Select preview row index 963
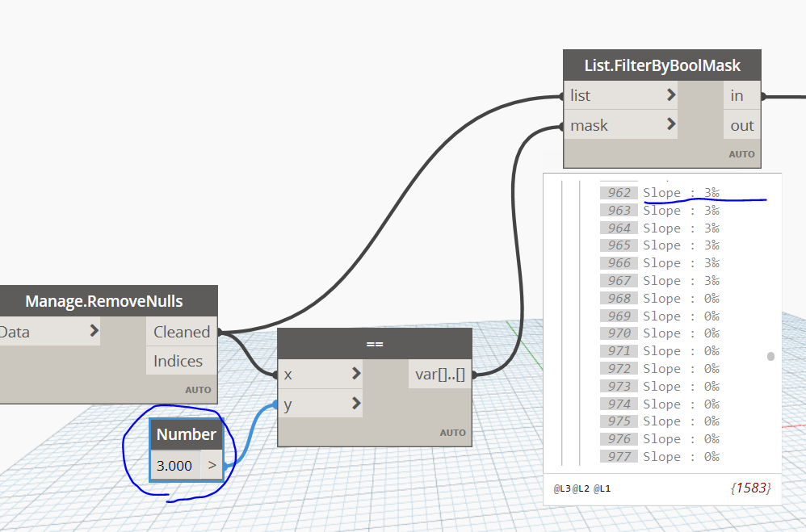This screenshot has width=806, height=532. point(619,210)
